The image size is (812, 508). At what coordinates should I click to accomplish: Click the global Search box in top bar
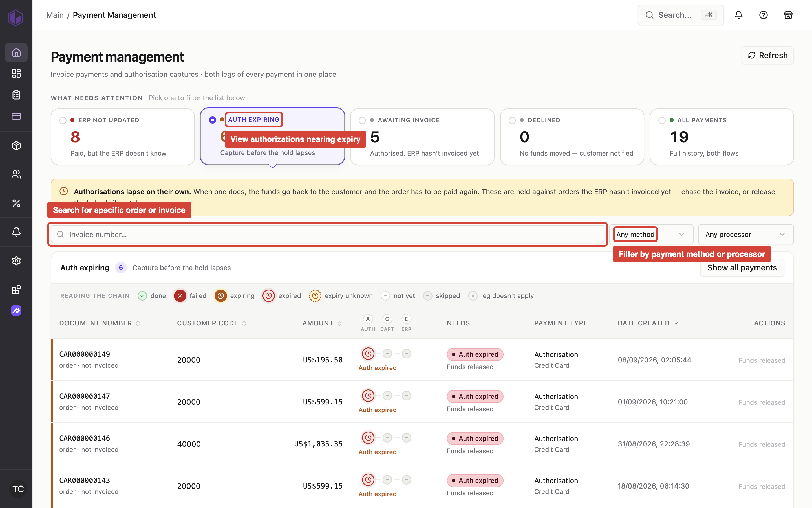(680, 15)
